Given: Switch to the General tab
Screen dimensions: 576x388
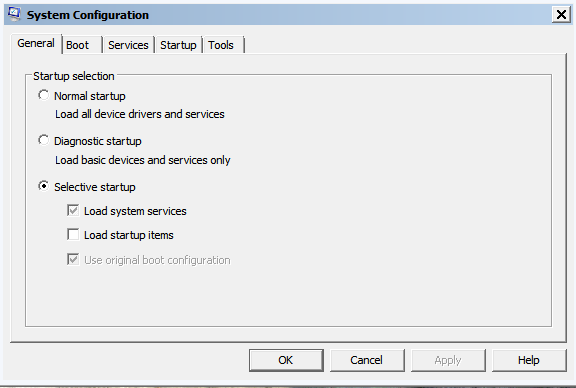Looking at the screenshot, I should click(x=36, y=44).
